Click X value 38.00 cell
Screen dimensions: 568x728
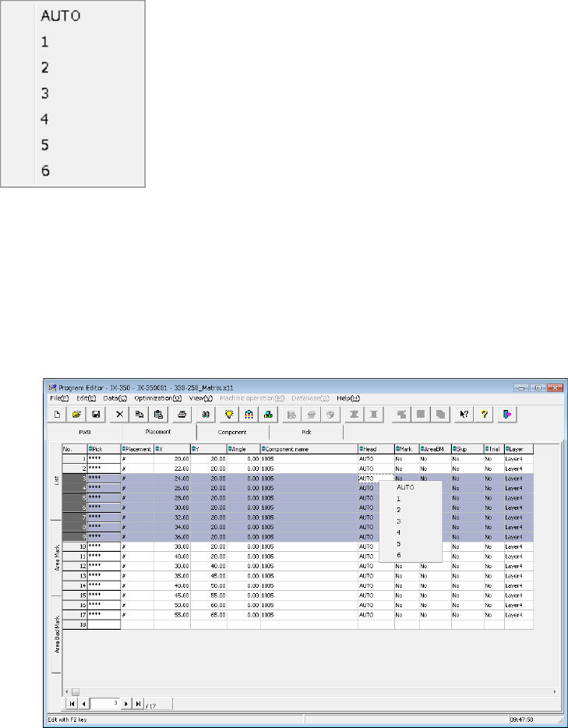coord(172,547)
